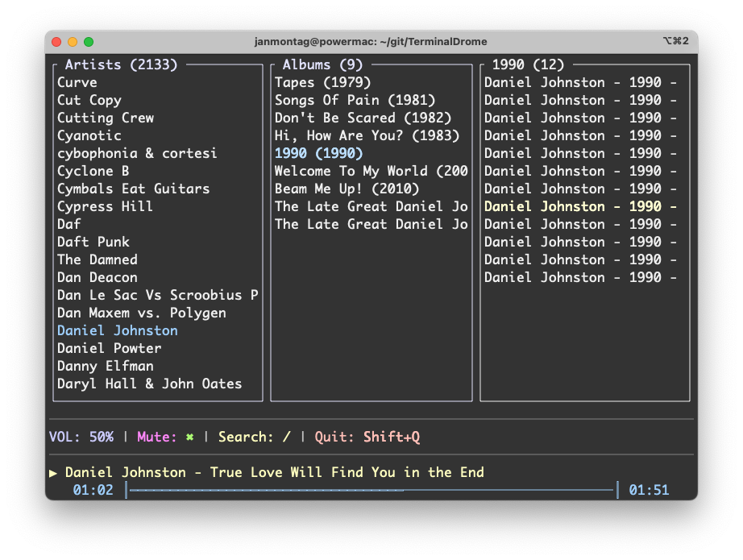
Task: Click the VOL: 50% volume readout
Action: coord(81,437)
